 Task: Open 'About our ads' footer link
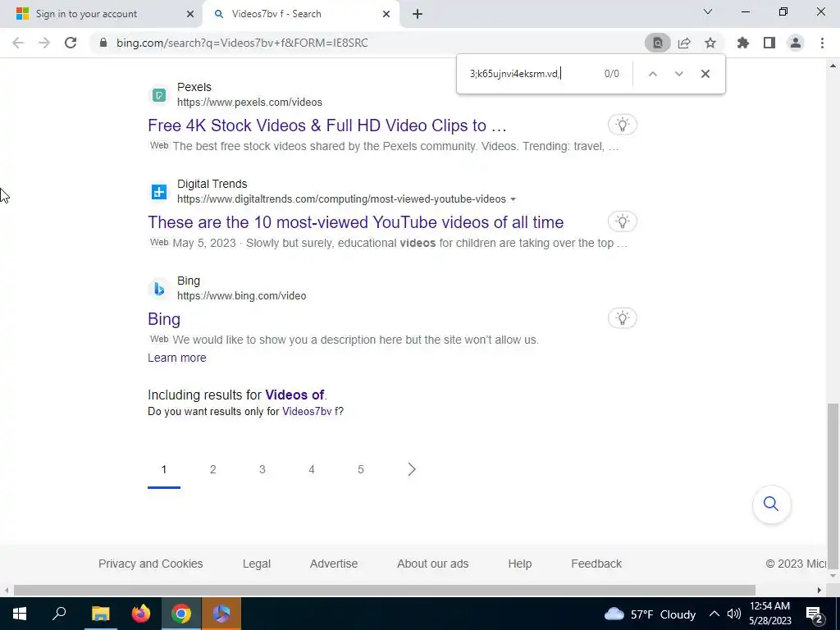click(433, 564)
